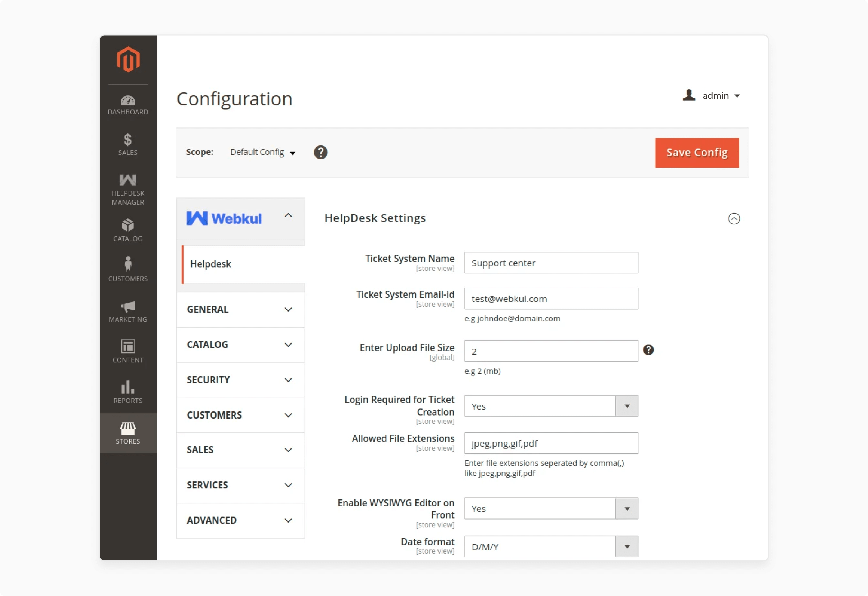Screen dimensions: 868x596
Task: Click the Configuration page title
Action: [x=234, y=99]
